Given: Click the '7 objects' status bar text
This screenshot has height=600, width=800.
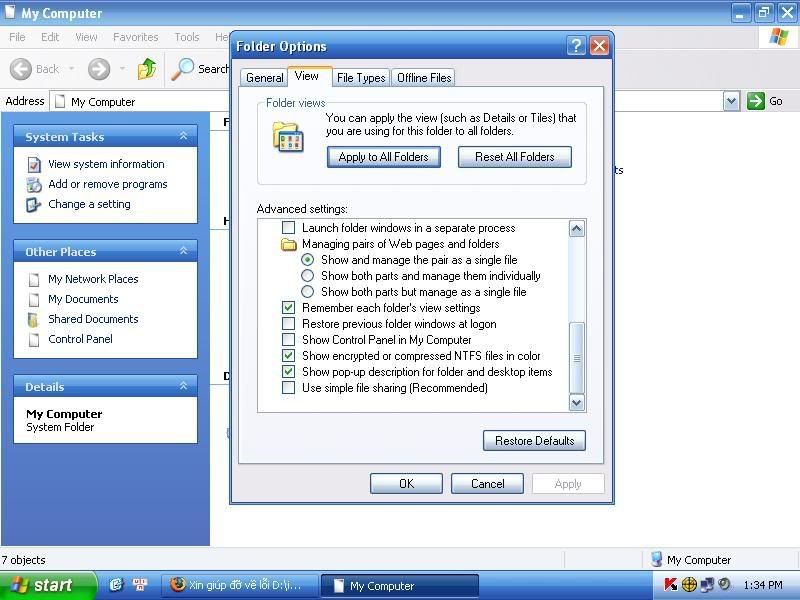Looking at the screenshot, I should [23, 560].
